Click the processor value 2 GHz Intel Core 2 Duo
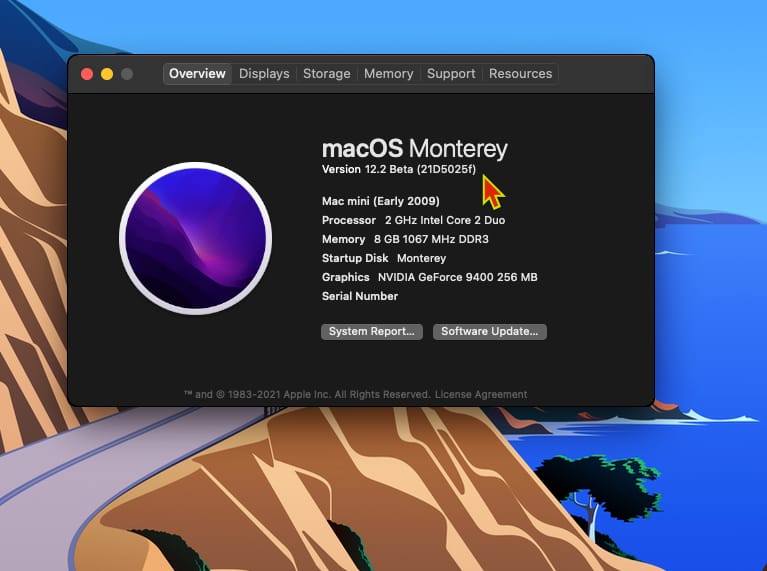The height and width of the screenshot is (571, 767). [445, 220]
